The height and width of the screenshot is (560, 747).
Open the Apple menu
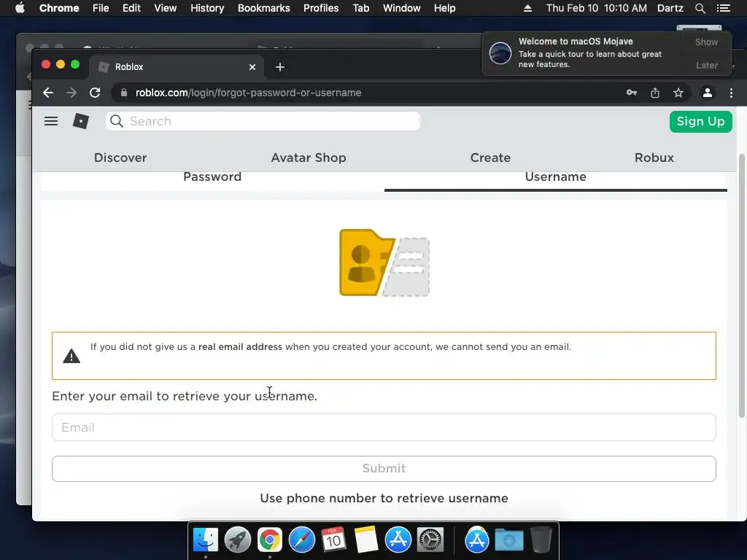tap(20, 8)
